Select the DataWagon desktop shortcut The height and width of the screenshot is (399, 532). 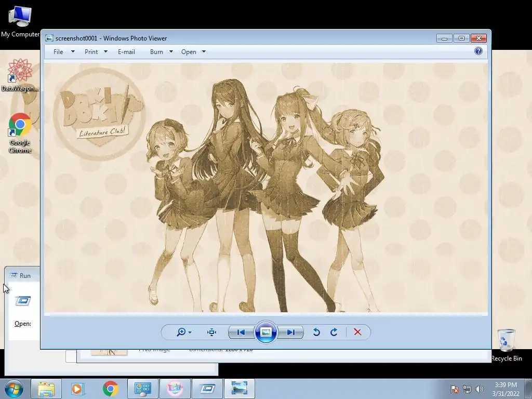20,75
